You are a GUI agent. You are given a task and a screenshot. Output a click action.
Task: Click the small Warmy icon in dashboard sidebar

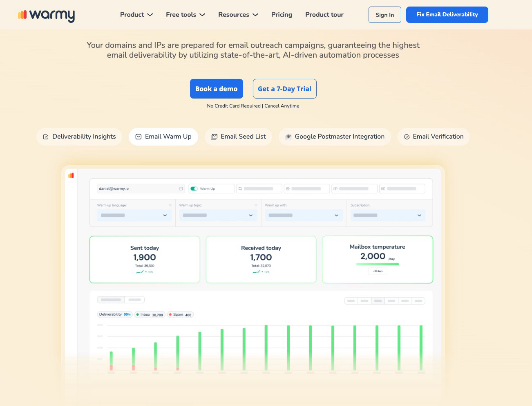(x=71, y=175)
